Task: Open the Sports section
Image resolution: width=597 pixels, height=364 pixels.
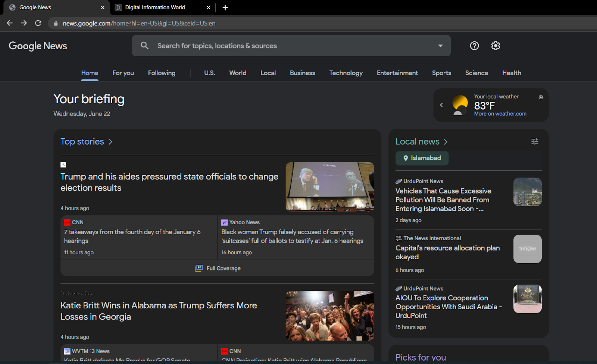Action: pyautogui.click(x=441, y=73)
